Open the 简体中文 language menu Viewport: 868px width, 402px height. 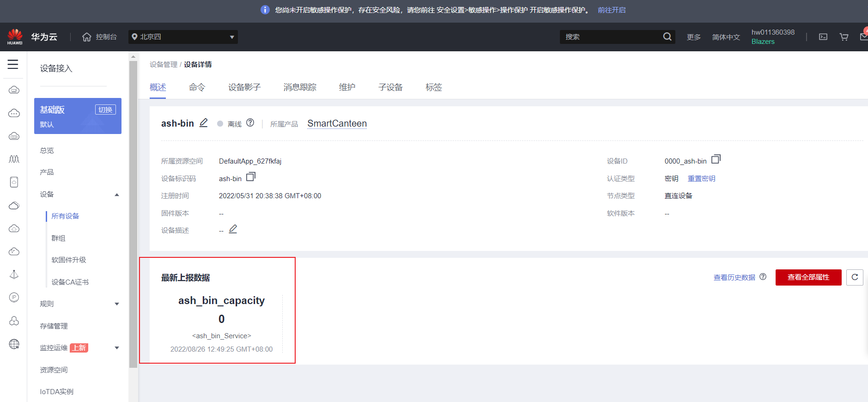pyautogui.click(x=726, y=37)
